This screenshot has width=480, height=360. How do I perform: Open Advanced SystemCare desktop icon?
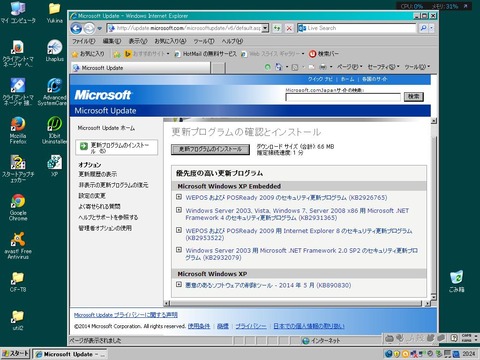point(53,92)
